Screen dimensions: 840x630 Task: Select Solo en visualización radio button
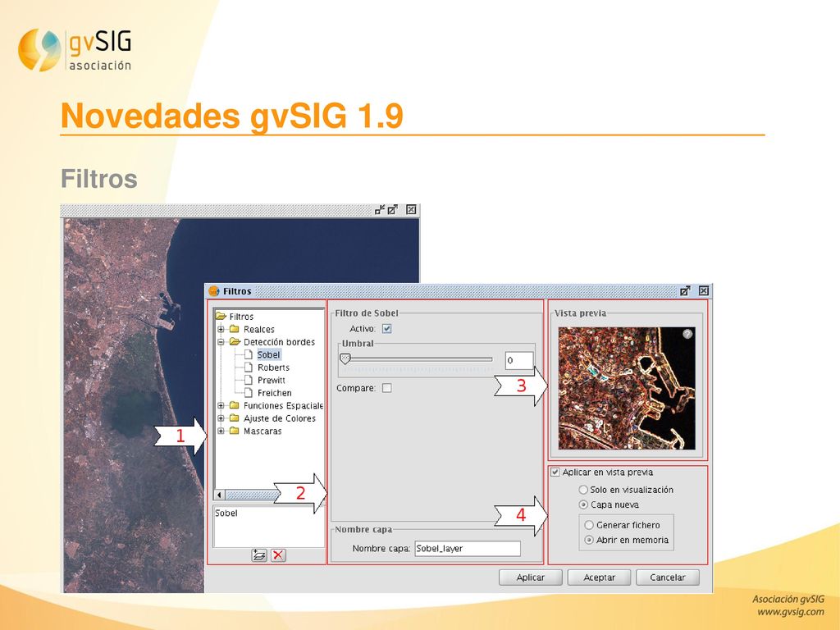[x=583, y=490]
